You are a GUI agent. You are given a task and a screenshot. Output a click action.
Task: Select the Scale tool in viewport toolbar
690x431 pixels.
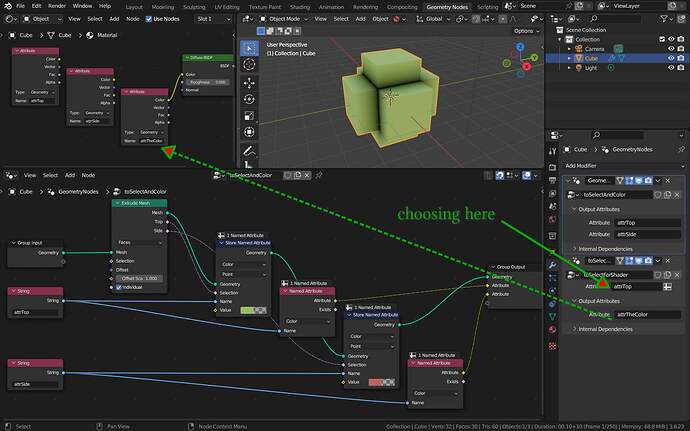point(249,116)
